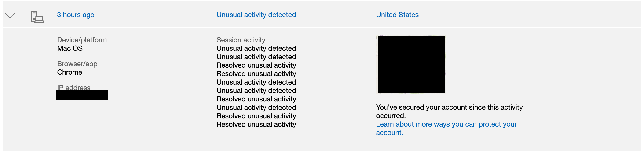Select the first 'Resolved unusual activity' entry
Screen dimensions: 644x154
point(256,65)
